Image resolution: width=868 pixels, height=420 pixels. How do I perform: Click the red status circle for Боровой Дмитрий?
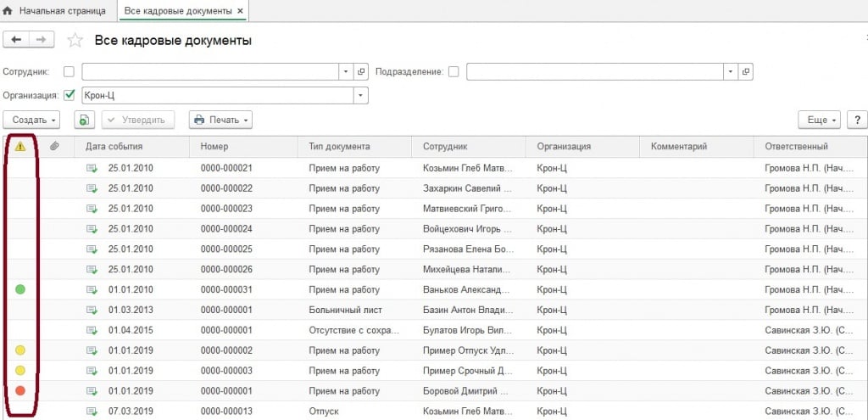(x=20, y=390)
